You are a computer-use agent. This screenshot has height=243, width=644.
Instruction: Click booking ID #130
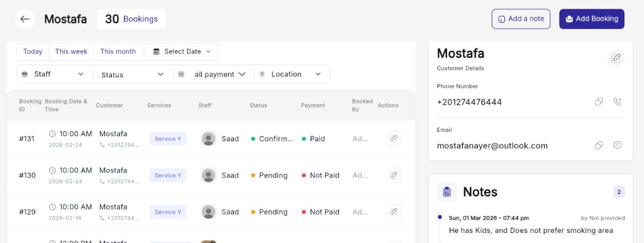point(27,175)
